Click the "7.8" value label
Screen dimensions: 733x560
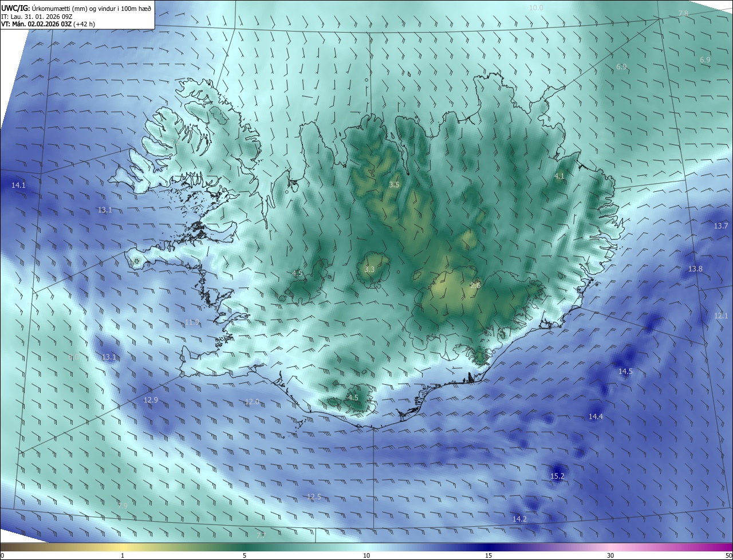684,13
